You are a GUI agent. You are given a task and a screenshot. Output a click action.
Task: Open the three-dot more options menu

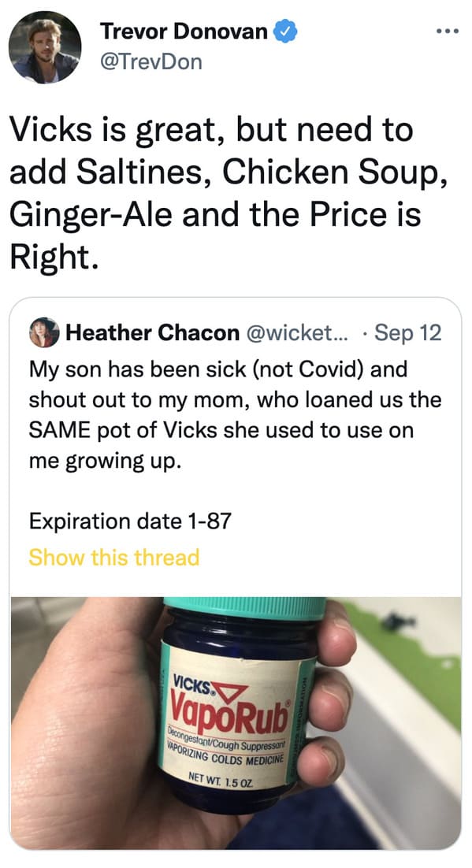point(447,32)
